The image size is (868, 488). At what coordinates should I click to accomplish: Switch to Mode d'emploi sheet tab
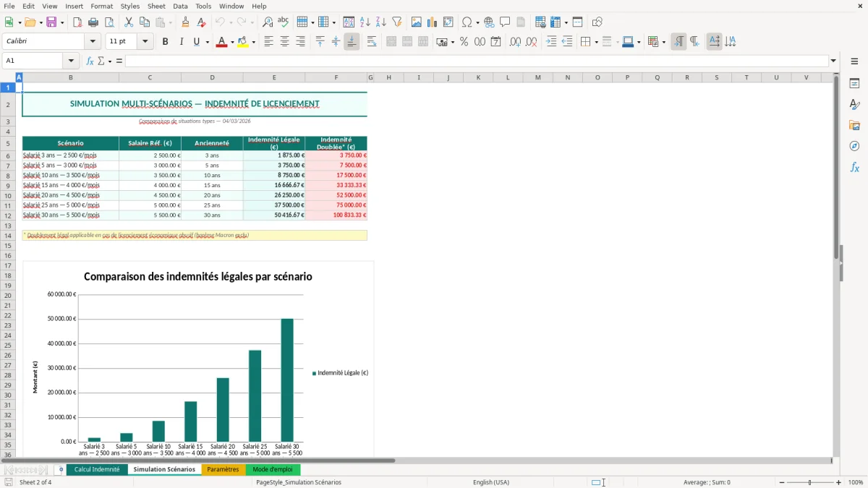[273, 469]
